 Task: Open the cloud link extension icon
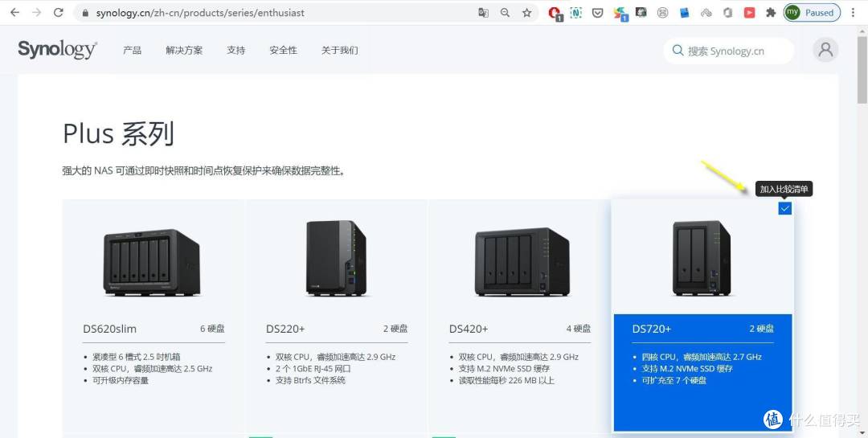click(706, 12)
